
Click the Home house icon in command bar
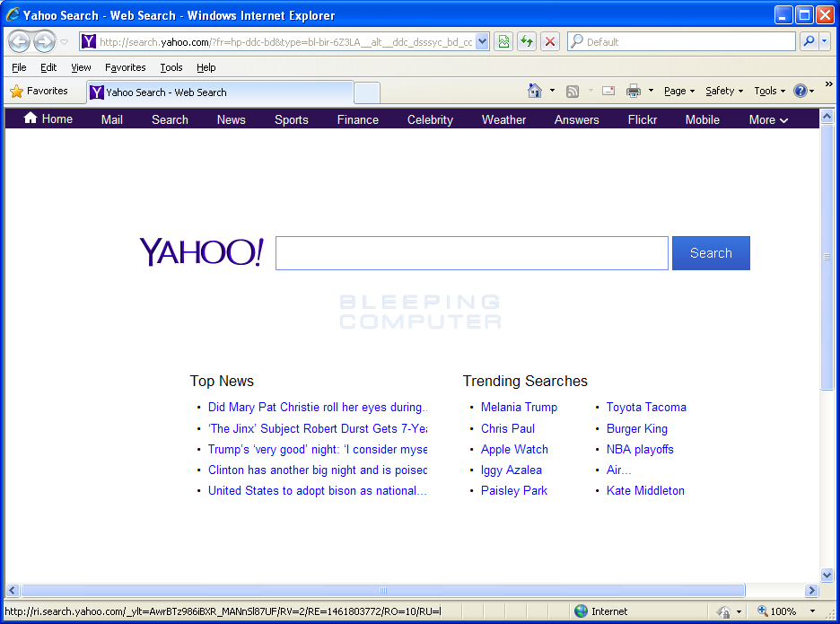535,91
